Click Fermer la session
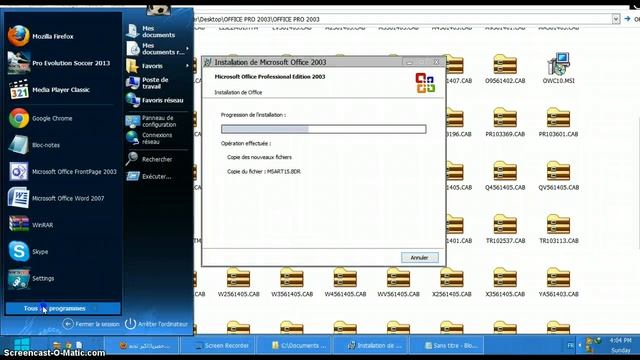Viewport: 640px width, 360px height. pyautogui.click(x=91, y=324)
